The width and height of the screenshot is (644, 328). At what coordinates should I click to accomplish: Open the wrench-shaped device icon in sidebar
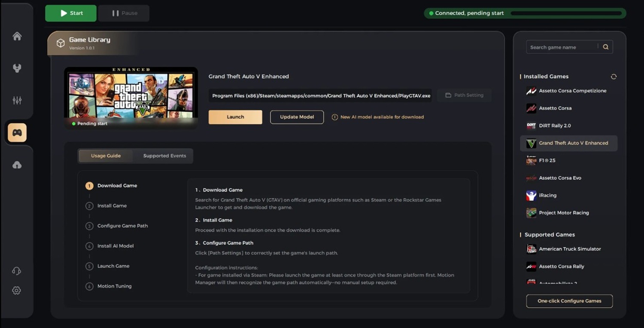point(17,68)
